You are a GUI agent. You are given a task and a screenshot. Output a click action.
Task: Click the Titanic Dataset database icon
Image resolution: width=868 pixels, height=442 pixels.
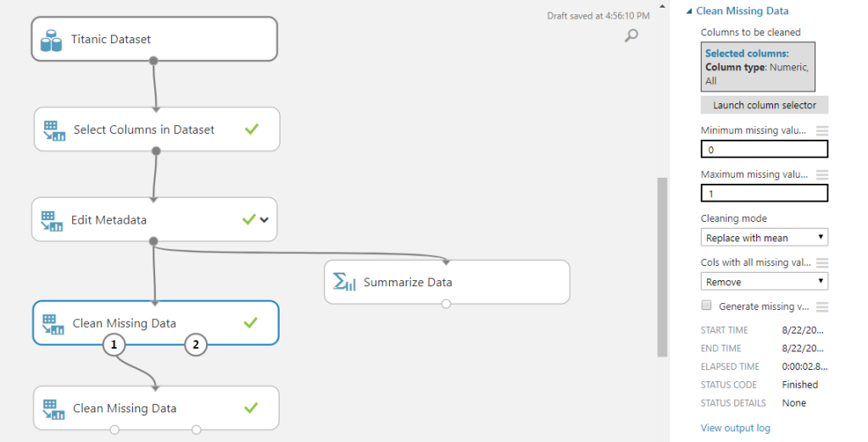point(52,40)
